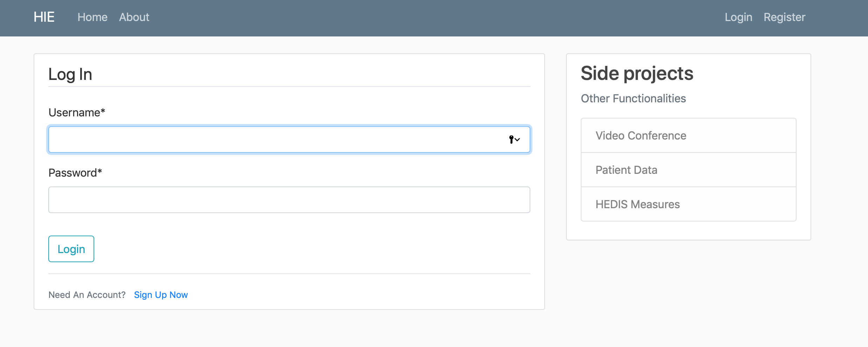
Task: Click the HIE brand logo
Action: pos(44,17)
